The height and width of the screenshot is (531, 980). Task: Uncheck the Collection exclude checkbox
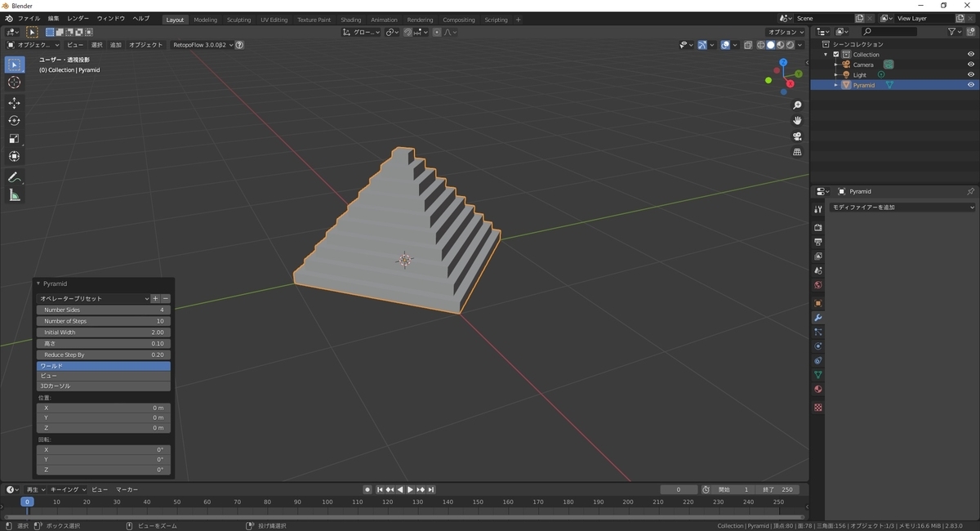tap(836, 55)
